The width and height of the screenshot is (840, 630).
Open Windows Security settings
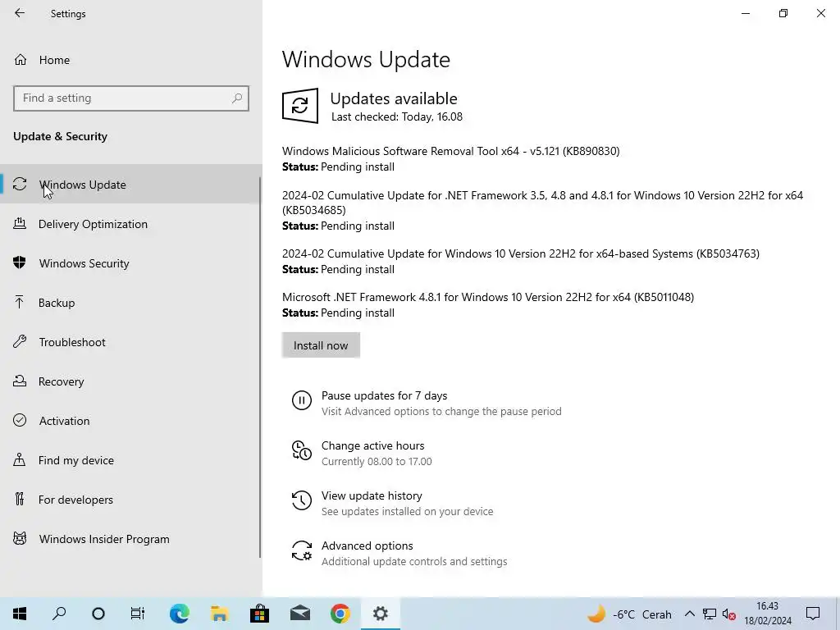(x=130, y=263)
